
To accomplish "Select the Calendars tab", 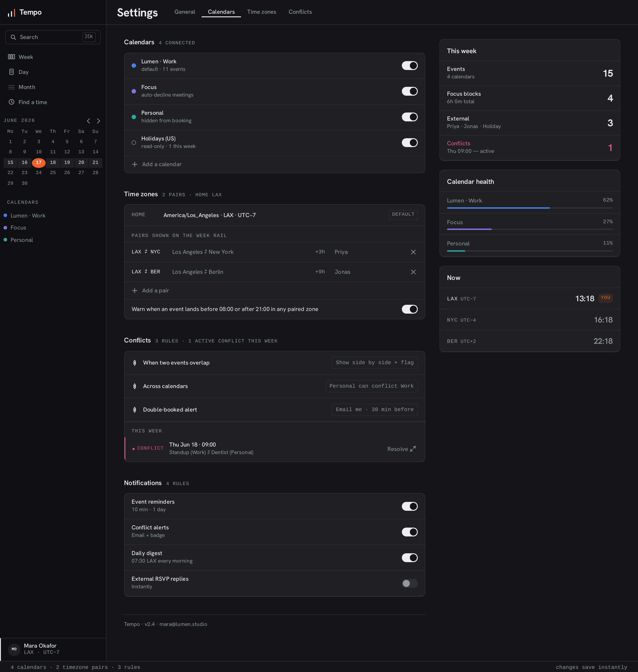I will [221, 12].
